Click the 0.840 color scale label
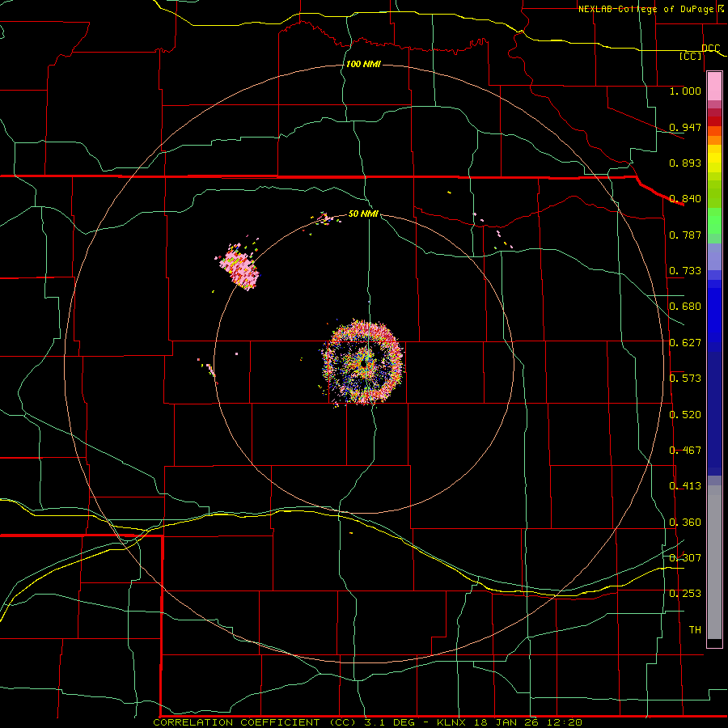 (x=685, y=199)
